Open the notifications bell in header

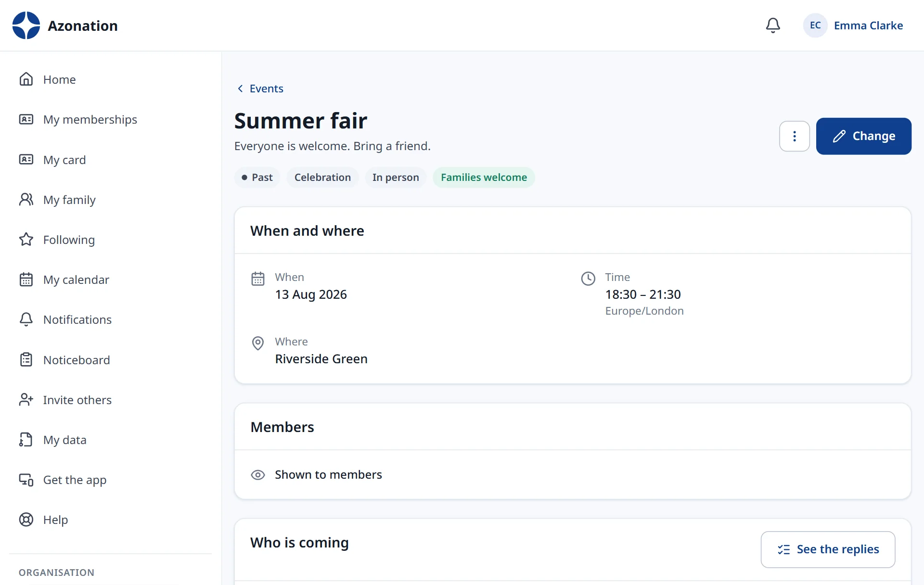pos(773,25)
